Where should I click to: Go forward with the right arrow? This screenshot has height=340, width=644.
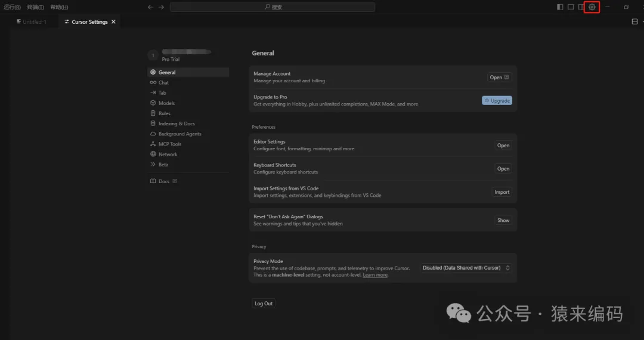point(161,7)
